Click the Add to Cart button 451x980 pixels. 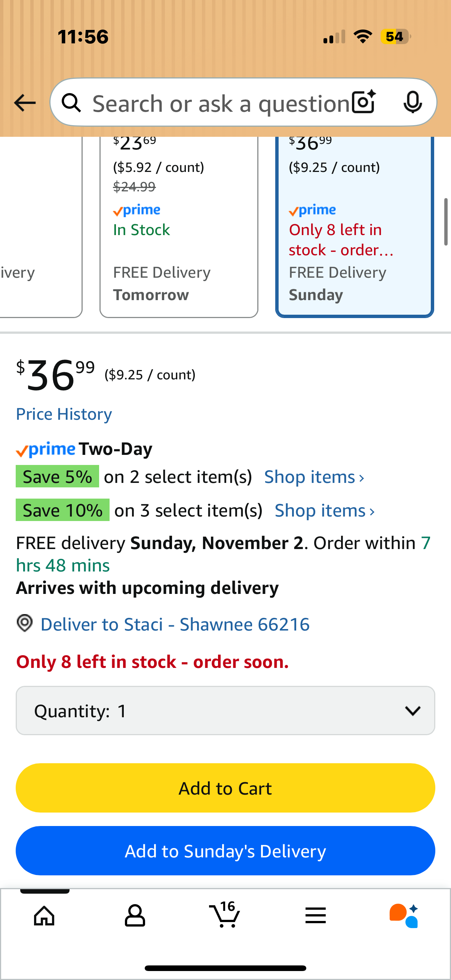pyautogui.click(x=225, y=788)
